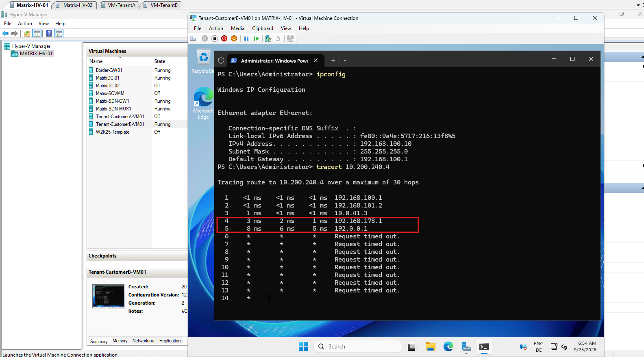
Task: Open the Media menu
Action: pyautogui.click(x=237, y=28)
